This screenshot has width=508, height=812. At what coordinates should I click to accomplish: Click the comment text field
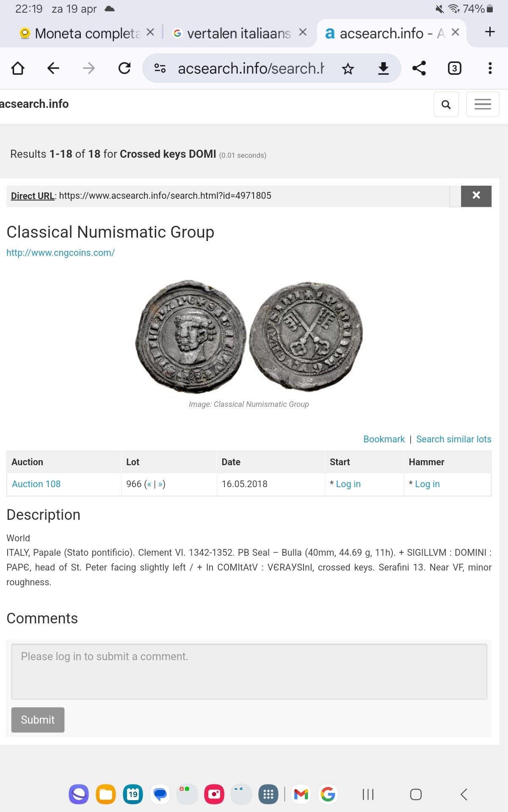click(x=249, y=672)
